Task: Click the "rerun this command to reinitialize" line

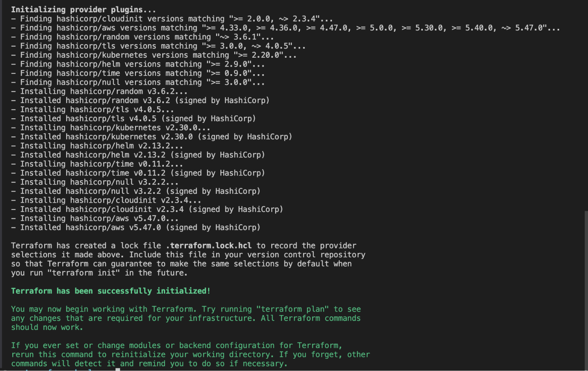Action: (190, 354)
